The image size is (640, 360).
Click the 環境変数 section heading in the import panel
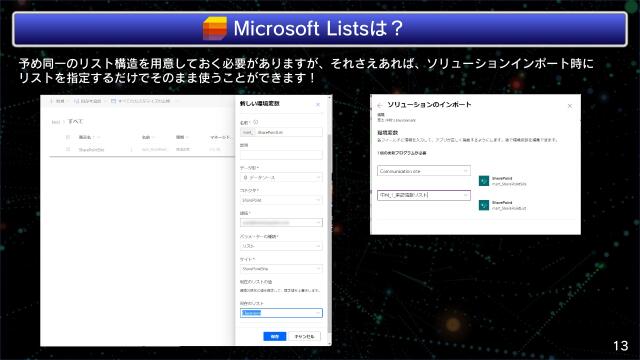[x=387, y=133]
